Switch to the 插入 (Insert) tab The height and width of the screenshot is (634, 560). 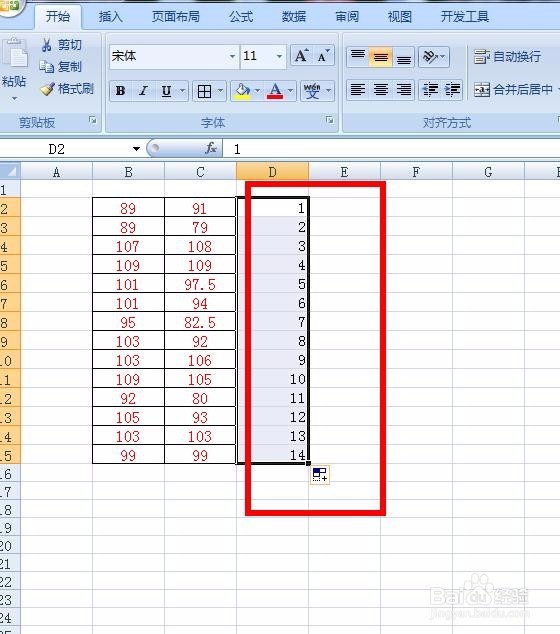pos(110,17)
